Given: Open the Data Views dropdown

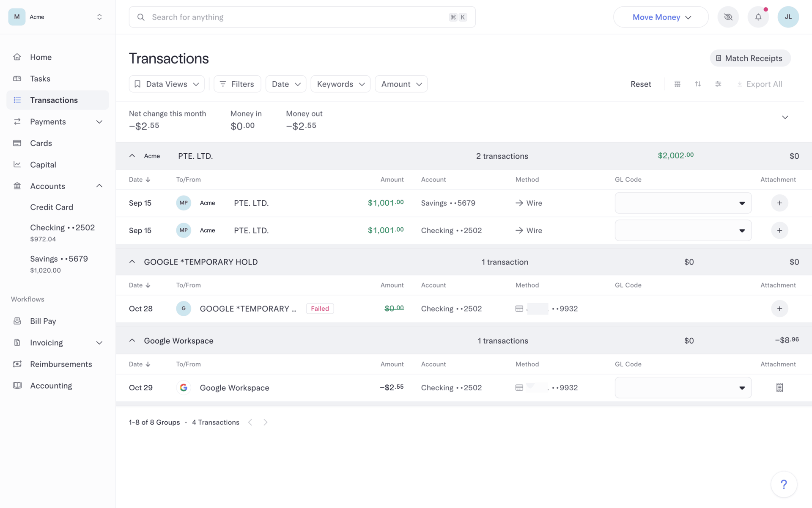Looking at the screenshot, I should [x=167, y=84].
